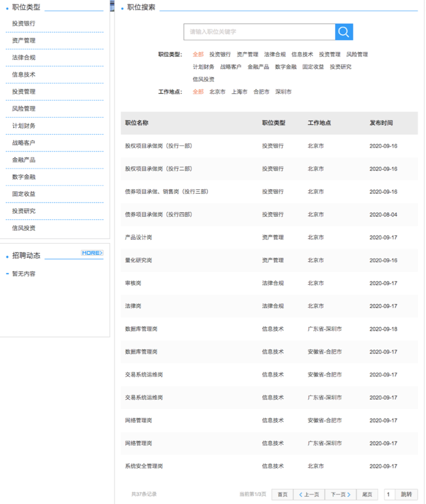Select 投资管理 in the left sidebar
Image resolution: width=426 pixels, height=504 pixels.
point(24,91)
